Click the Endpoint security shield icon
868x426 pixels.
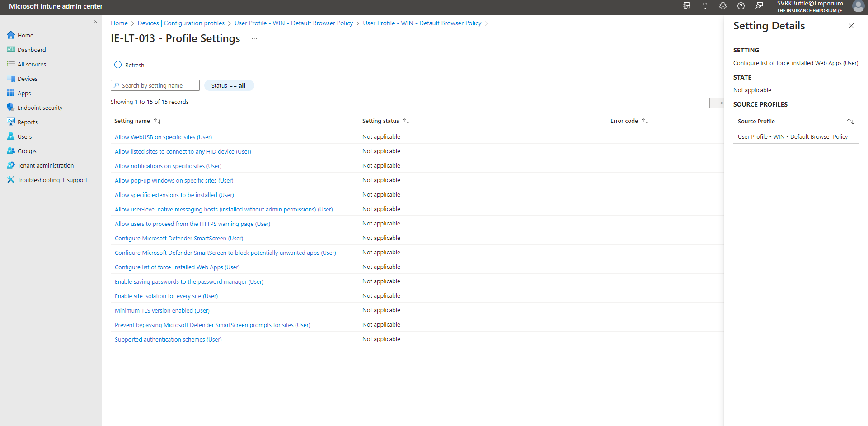pos(11,107)
